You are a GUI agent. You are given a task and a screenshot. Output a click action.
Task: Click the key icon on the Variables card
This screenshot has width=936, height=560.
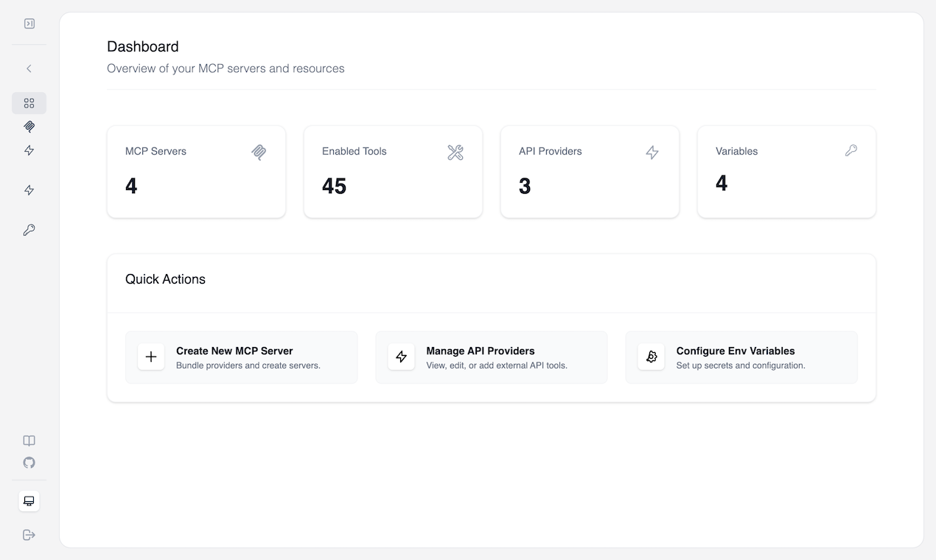click(x=851, y=150)
